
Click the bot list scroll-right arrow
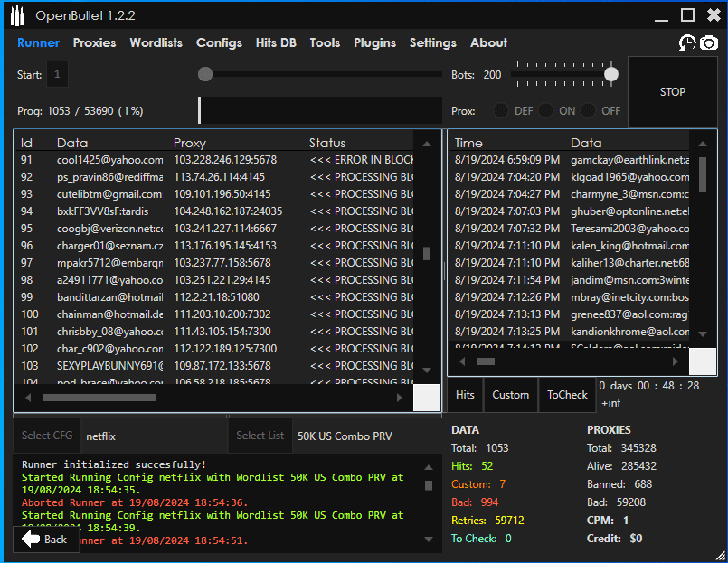pos(400,398)
